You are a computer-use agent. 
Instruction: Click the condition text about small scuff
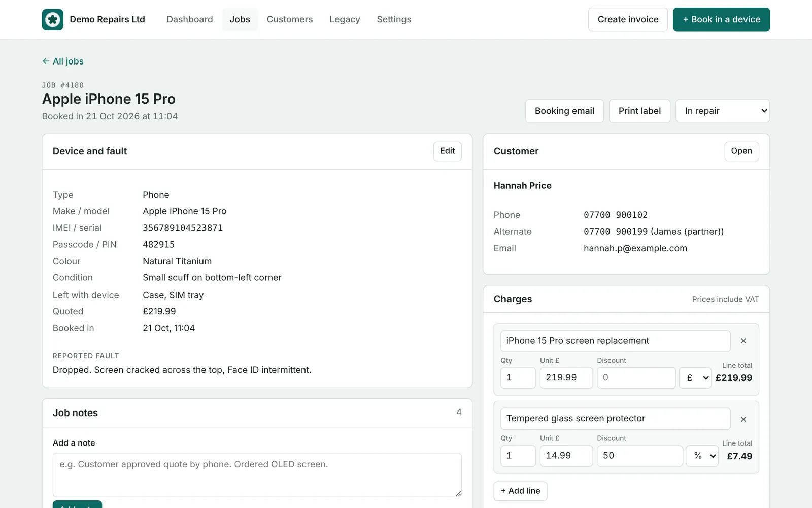click(x=212, y=278)
